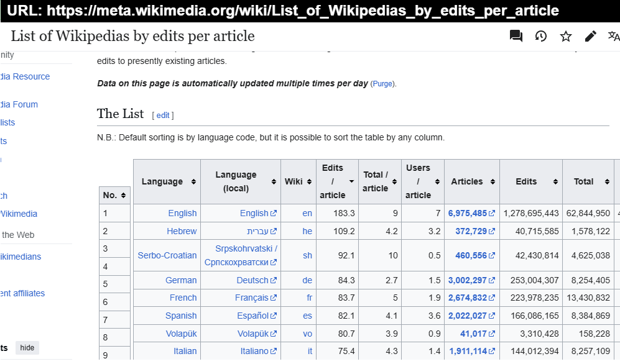
Task: Open article count 6,975,485 link
Action: coord(471,213)
